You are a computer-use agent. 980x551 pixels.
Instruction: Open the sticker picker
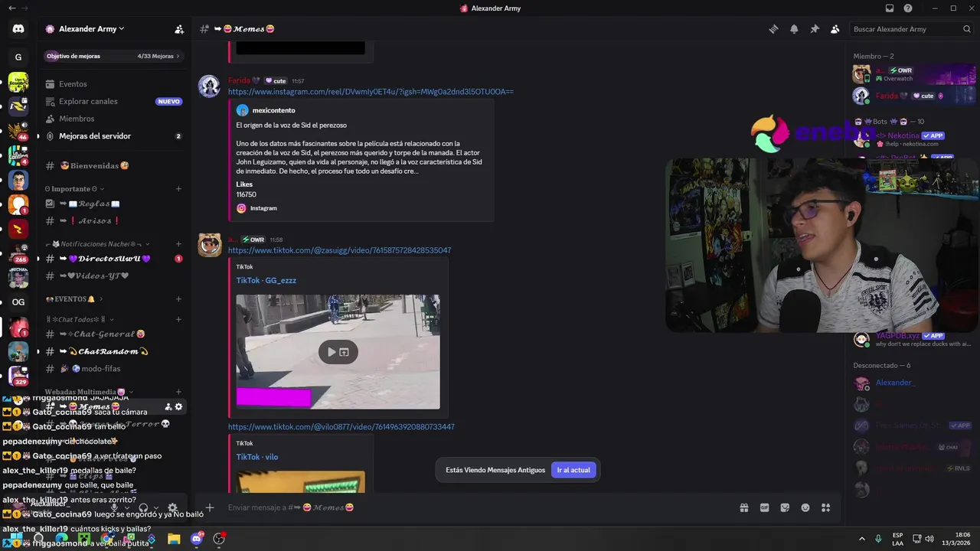pos(785,507)
